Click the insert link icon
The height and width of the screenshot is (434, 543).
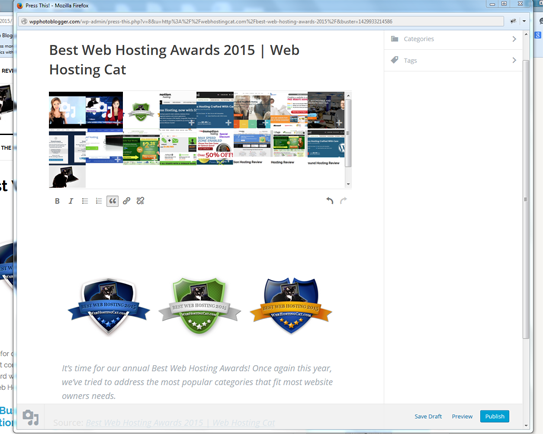pyautogui.click(x=126, y=201)
